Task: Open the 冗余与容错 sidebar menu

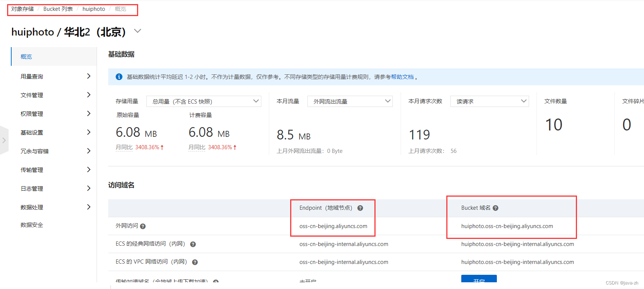Action: coord(54,151)
